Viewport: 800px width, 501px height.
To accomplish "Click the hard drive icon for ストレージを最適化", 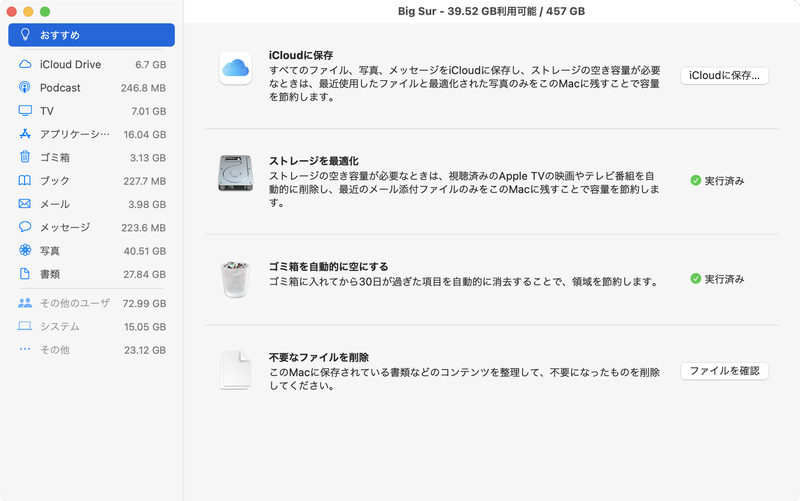I will [235, 173].
